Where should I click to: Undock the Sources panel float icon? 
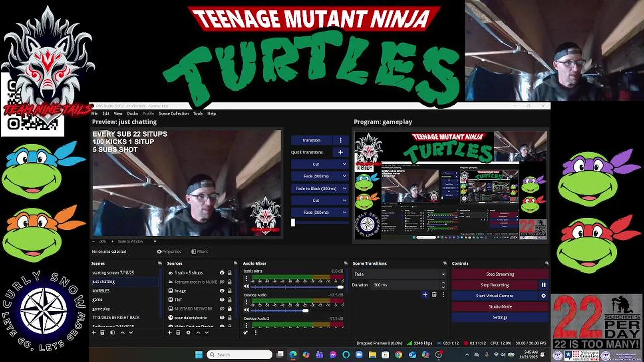235,263
